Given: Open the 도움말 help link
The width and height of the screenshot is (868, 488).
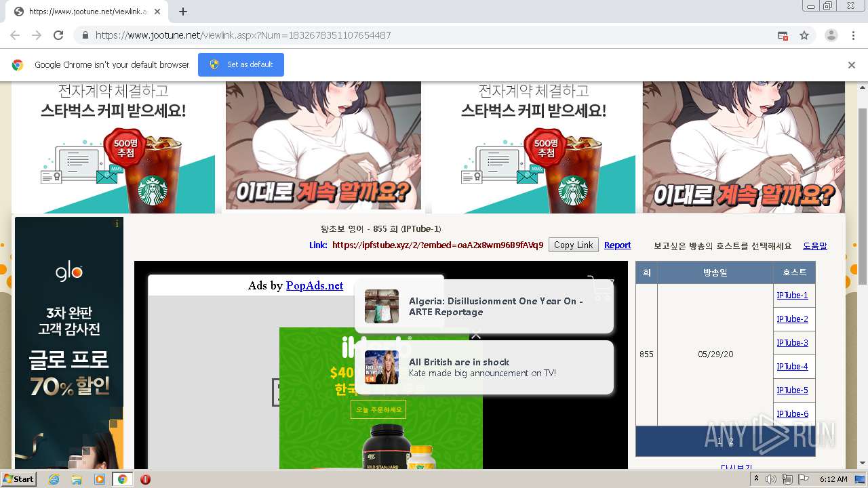Looking at the screenshot, I should (815, 246).
